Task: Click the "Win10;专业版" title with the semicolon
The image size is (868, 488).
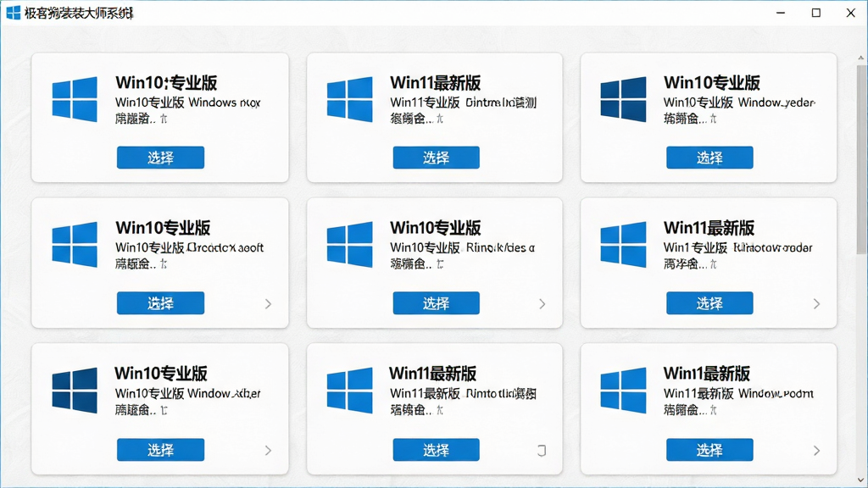Action: (166, 83)
